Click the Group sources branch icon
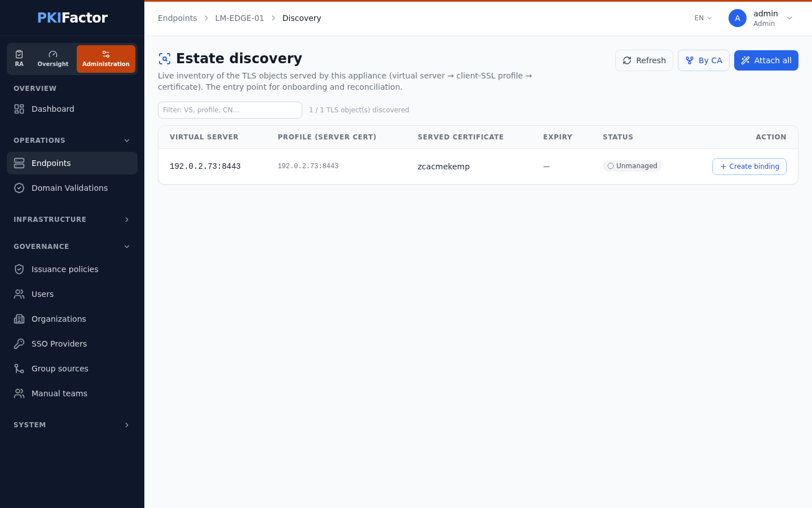 pos(19,369)
